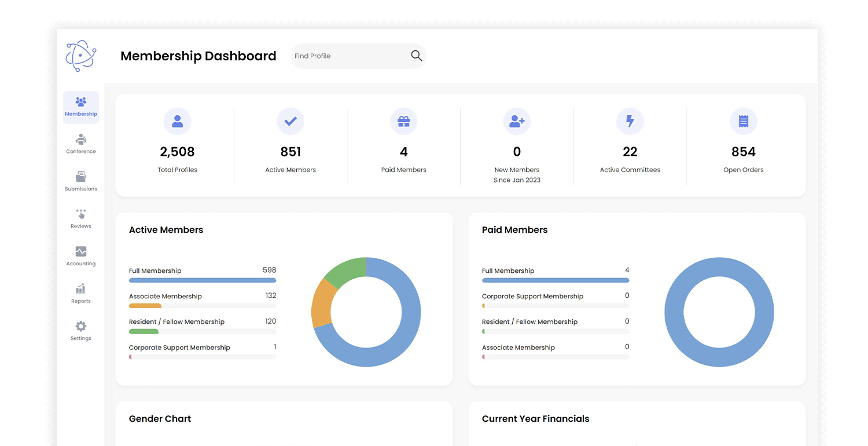Open the Accounting sidebar section
Screen dimensions: 868x446
pyautogui.click(x=81, y=256)
